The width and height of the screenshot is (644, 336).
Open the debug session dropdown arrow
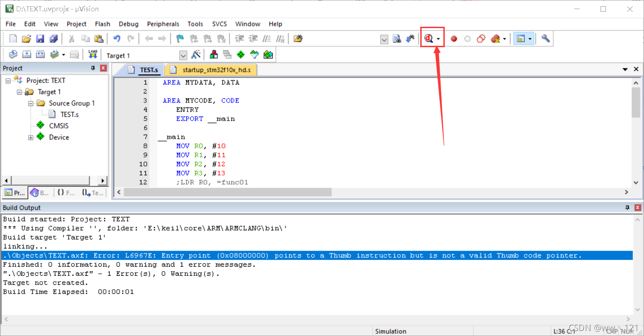click(x=438, y=39)
